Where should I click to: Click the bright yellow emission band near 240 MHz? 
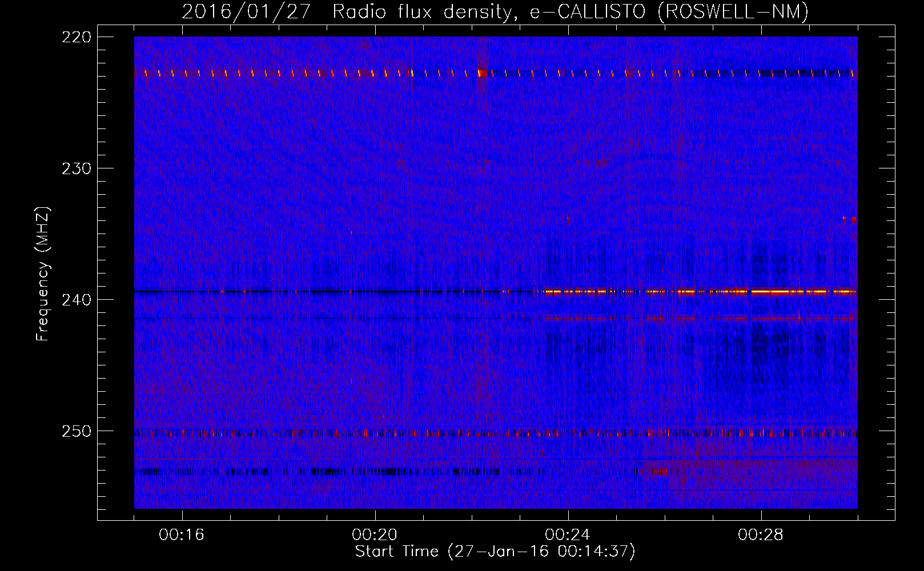click(x=700, y=292)
